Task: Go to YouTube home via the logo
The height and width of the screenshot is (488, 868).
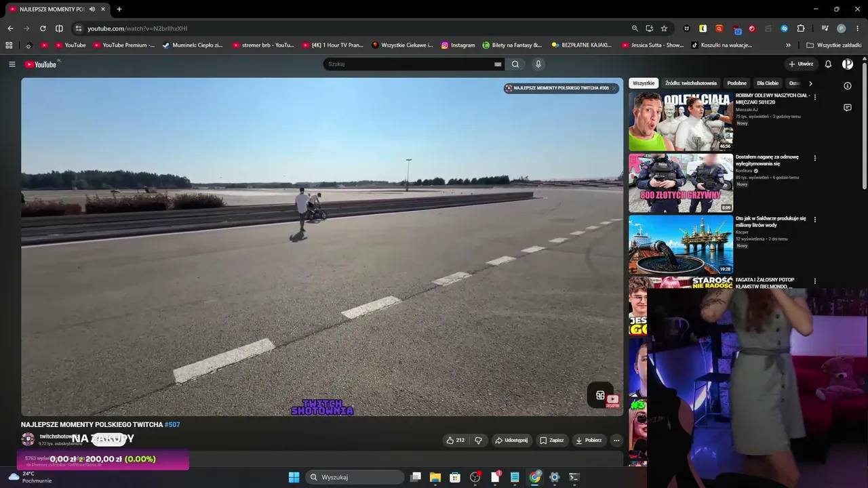Action: [41, 64]
